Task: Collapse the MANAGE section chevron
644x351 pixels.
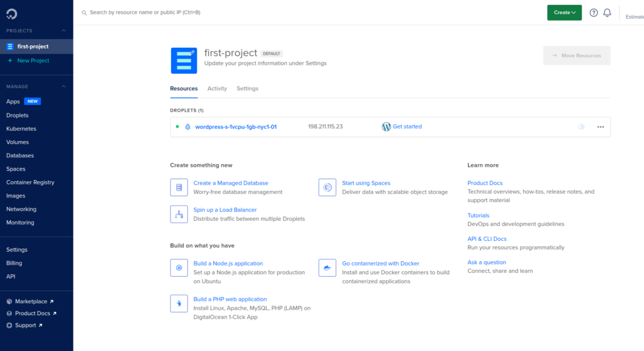Action: (x=64, y=87)
